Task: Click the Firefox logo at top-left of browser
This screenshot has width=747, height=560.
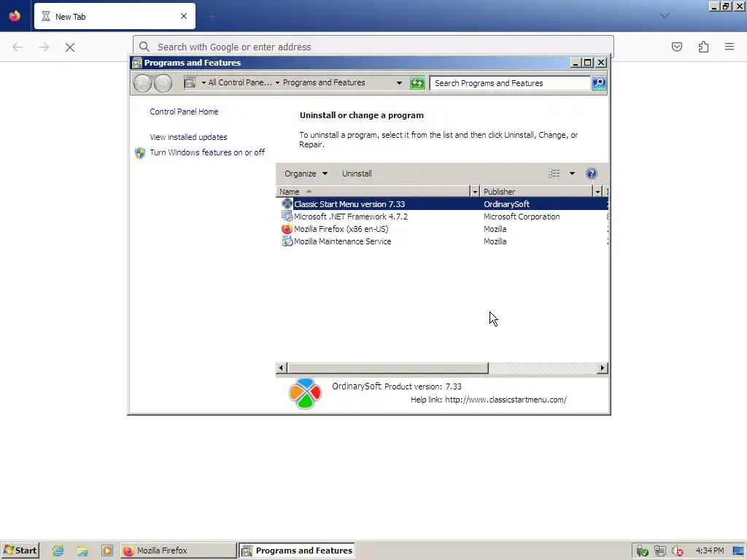Action: [x=15, y=16]
